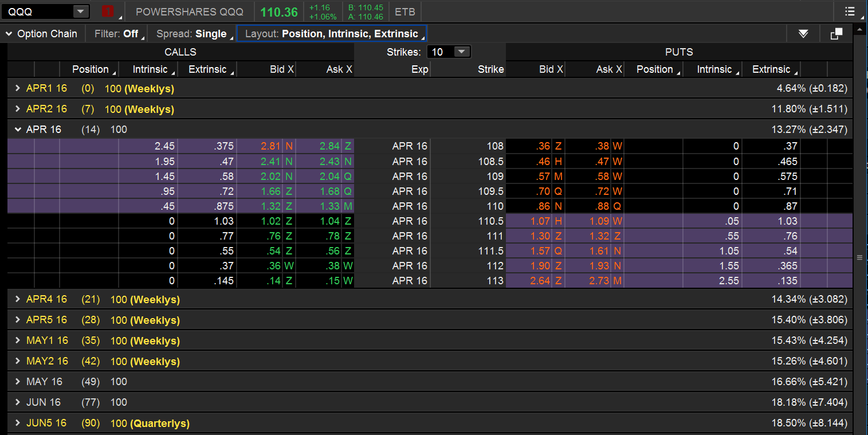The height and width of the screenshot is (435, 868).
Task: Click the ETB hard-to-borrow indicator
Action: click(404, 11)
